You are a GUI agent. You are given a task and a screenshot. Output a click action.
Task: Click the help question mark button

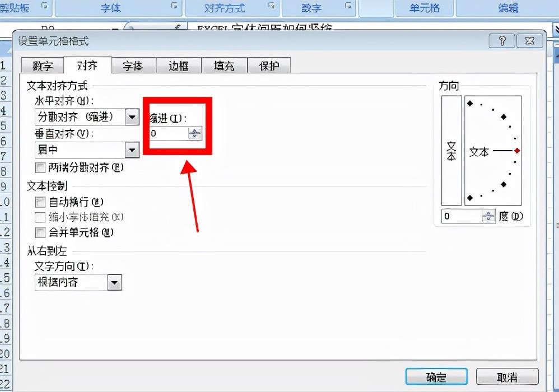click(x=502, y=41)
